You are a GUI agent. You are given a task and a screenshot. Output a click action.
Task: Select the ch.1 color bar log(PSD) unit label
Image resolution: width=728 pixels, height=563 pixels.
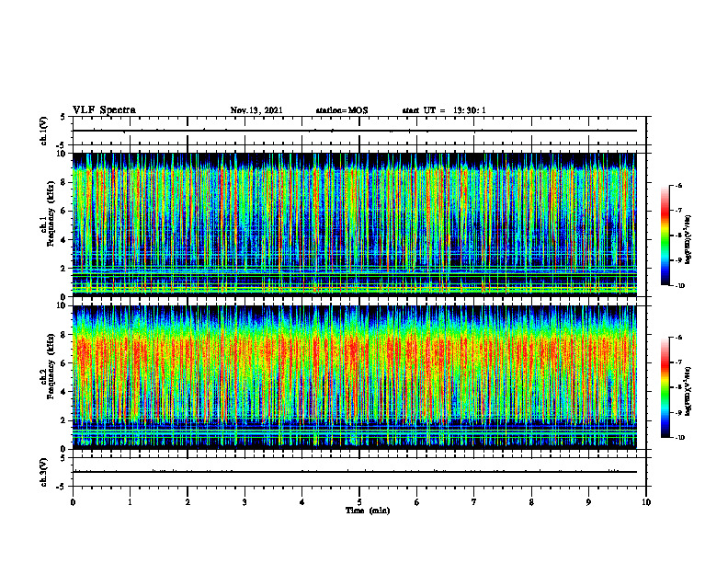pyautogui.click(x=689, y=240)
